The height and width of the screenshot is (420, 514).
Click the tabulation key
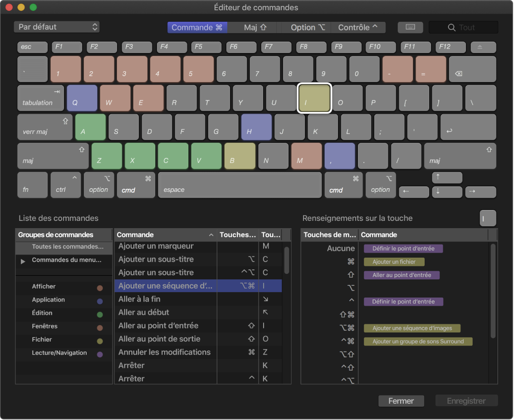click(41, 98)
